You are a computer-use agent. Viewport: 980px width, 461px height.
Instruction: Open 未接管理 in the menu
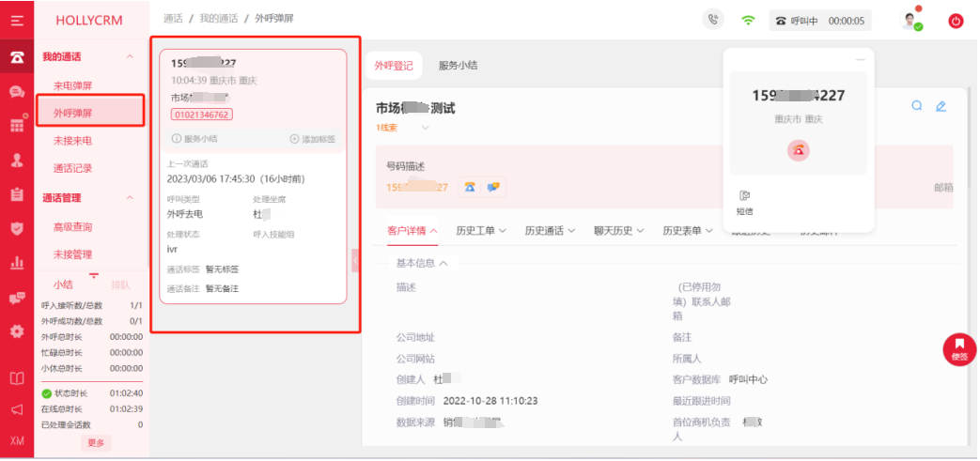click(72, 254)
